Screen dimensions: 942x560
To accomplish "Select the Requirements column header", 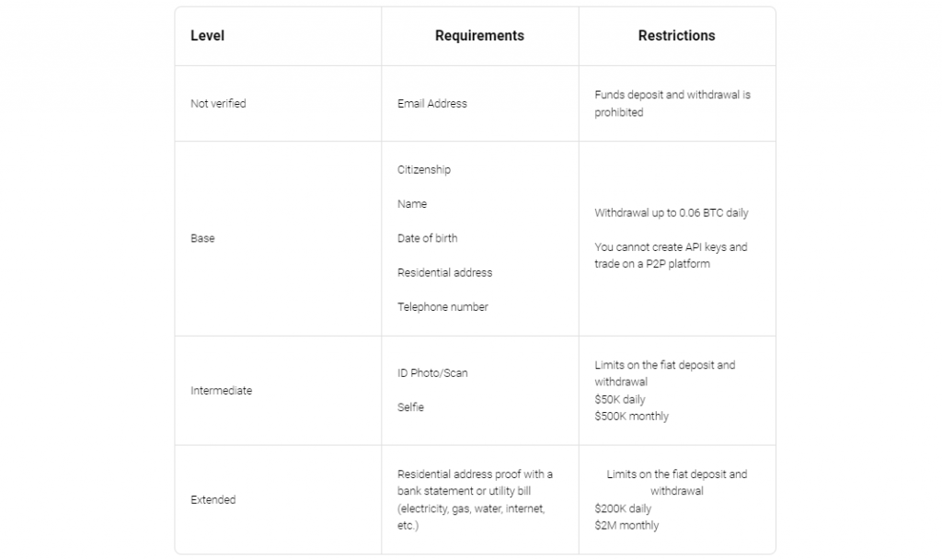I will click(x=479, y=36).
